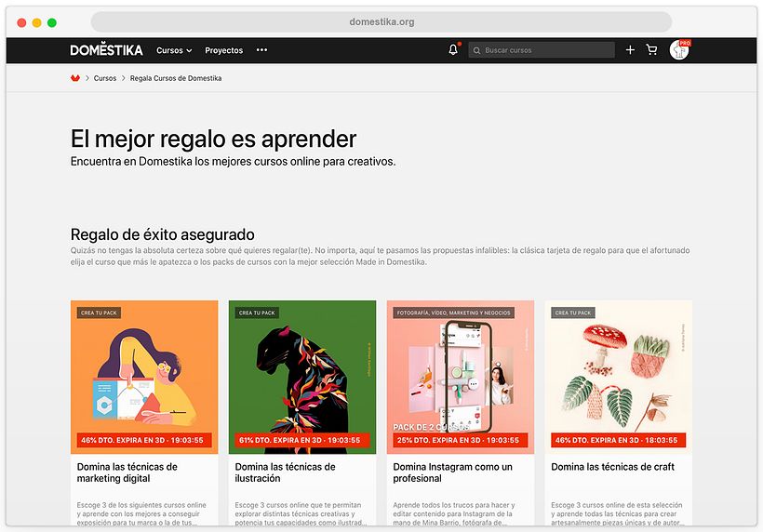Open Domina las técnicas de craft
The height and width of the screenshot is (532, 763).
tap(612, 467)
